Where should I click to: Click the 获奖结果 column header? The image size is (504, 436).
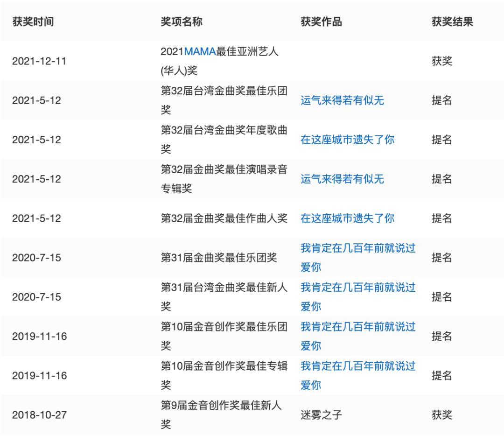click(452, 22)
